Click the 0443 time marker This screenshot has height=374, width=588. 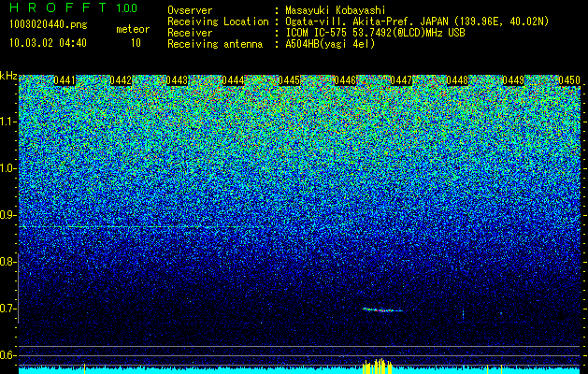[x=177, y=80]
